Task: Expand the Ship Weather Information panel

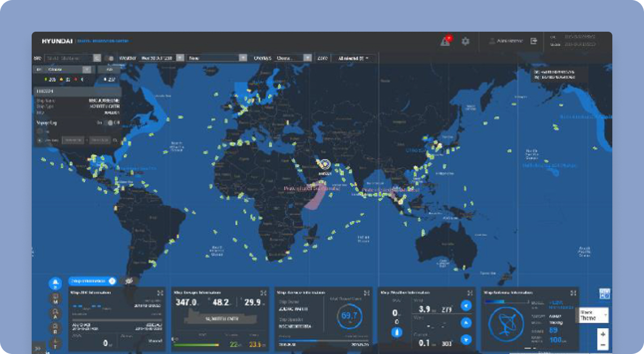Action: 470,293
